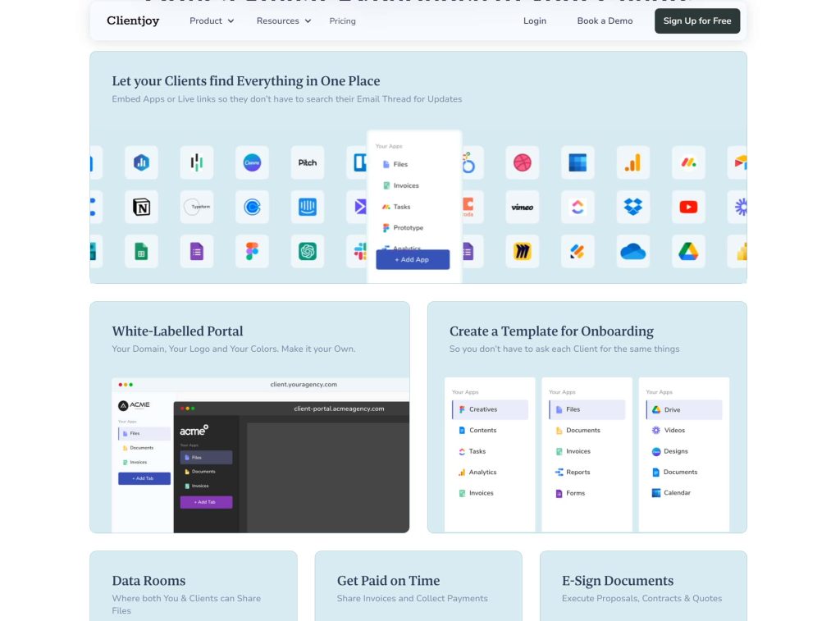Click the client-portal.acmeagency.com address text
This screenshot has height=621, width=840.
[339, 409]
